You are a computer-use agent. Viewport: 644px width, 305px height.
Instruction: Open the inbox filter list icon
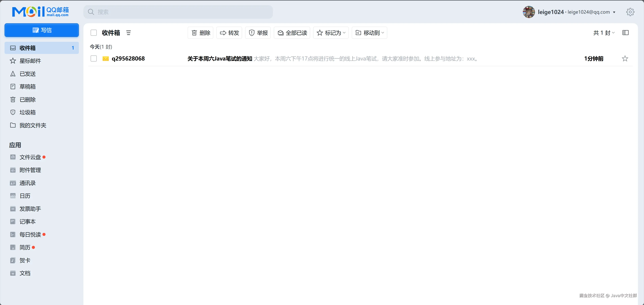tap(129, 33)
